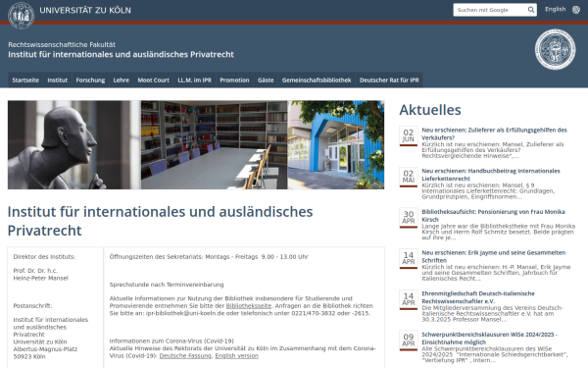Click the search magnifier icon

(x=531, y=10)
